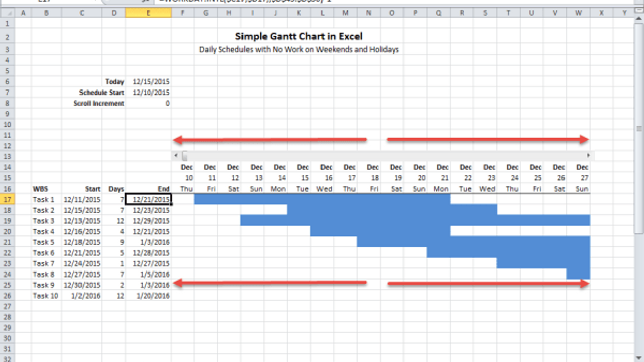
Task: Select the 'Schedule Start' label cell
Action: [102, 93]
